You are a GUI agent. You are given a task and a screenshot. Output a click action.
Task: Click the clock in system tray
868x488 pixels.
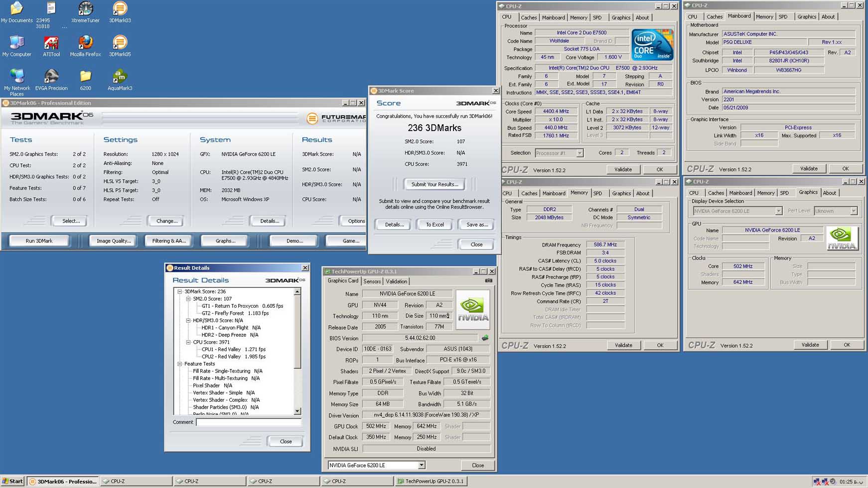(852, 482)
